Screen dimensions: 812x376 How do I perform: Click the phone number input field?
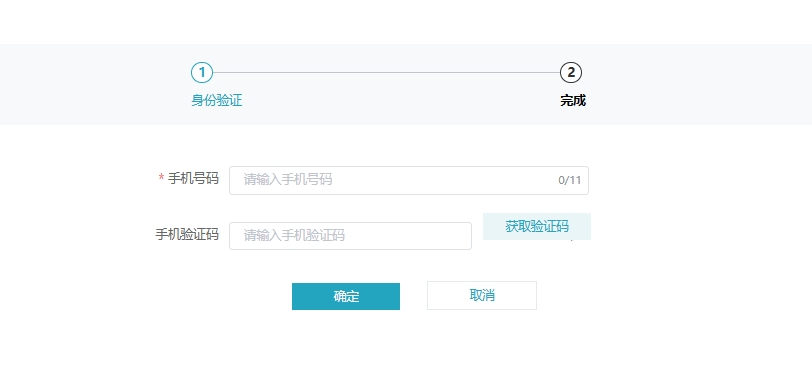point(409,180)
